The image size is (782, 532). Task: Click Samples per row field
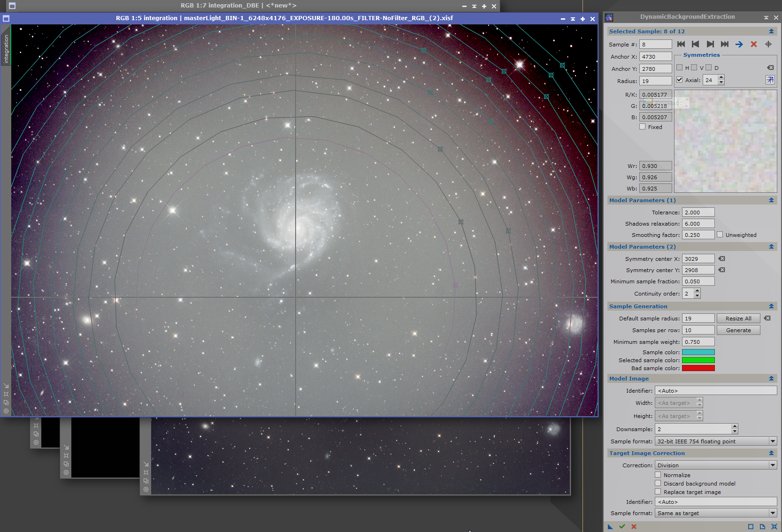[x=698, y=330]
